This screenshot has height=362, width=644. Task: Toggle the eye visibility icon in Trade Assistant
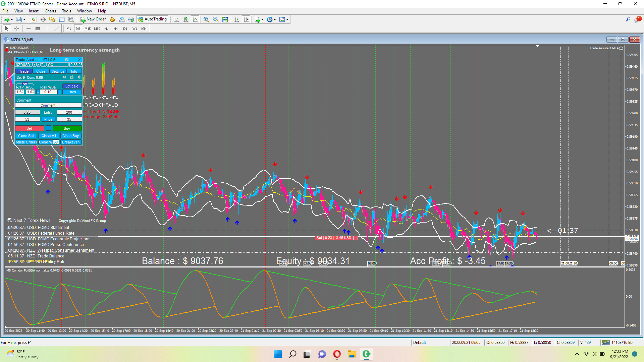64,77
